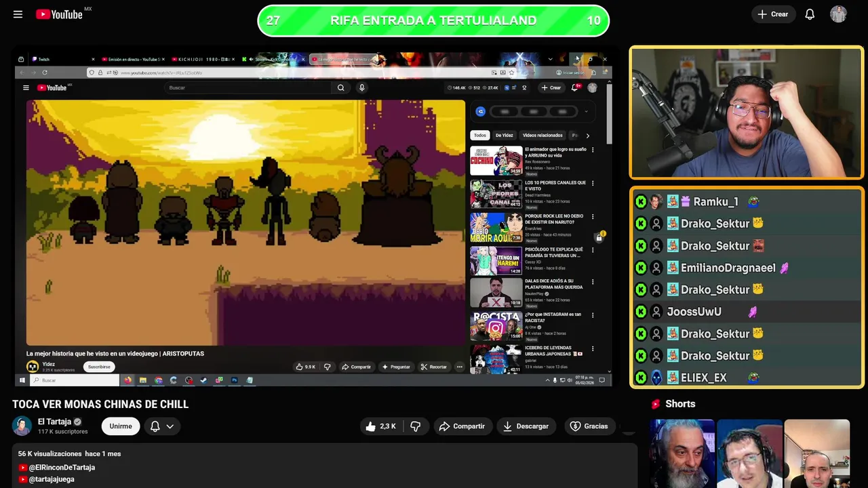Screen dimensions: 868x488
Task: Open second Shorts thumbnail with glasses man
Action: 749,453
